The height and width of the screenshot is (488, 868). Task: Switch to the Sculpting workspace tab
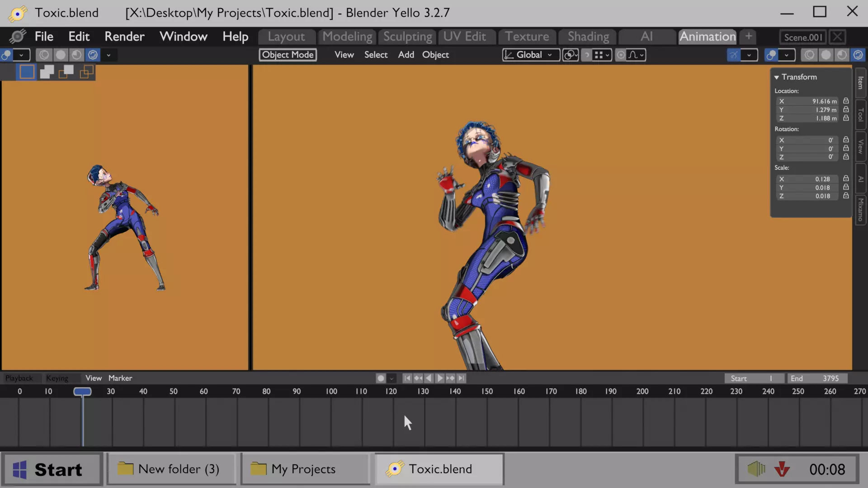tap(407, 37)
